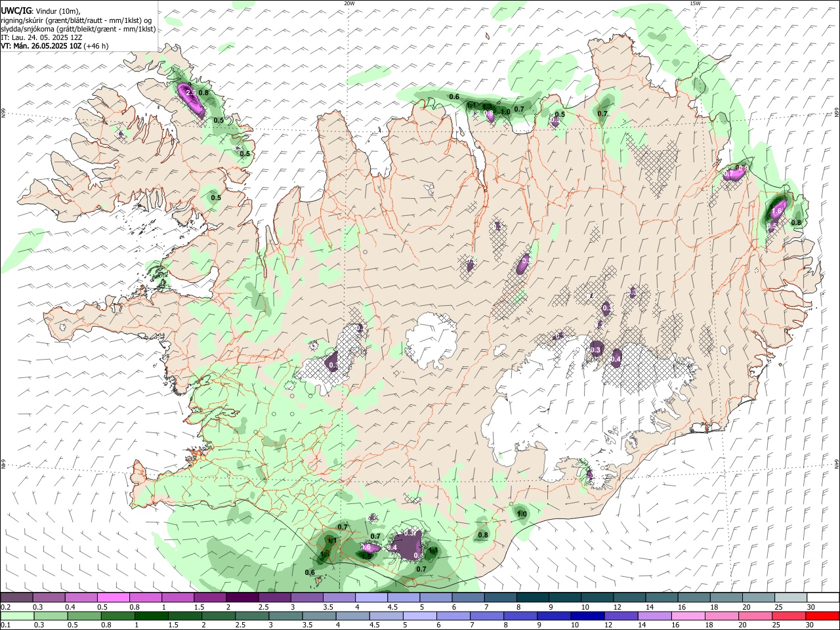The height and width of the screenshot is (630, 840).
Task: Click the '1.0' value on the south coast
Action: tap(522, 514)
